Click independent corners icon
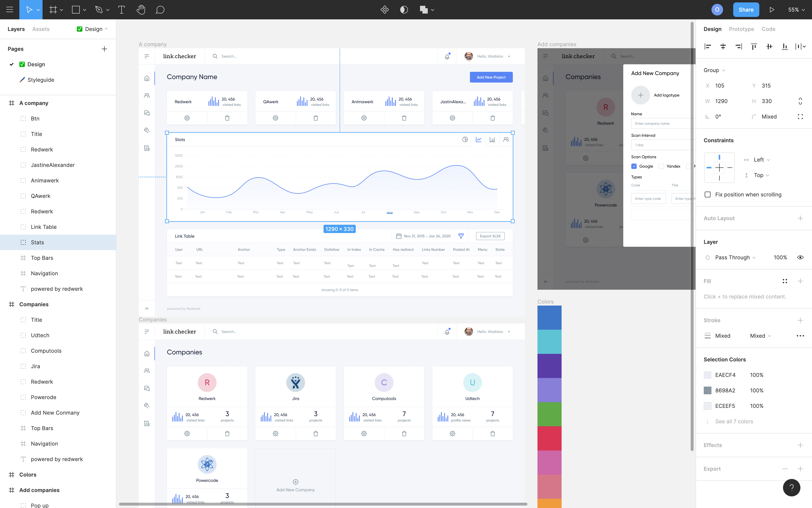The width and height of the screenshot is (812, 508). tap(800, 117)
